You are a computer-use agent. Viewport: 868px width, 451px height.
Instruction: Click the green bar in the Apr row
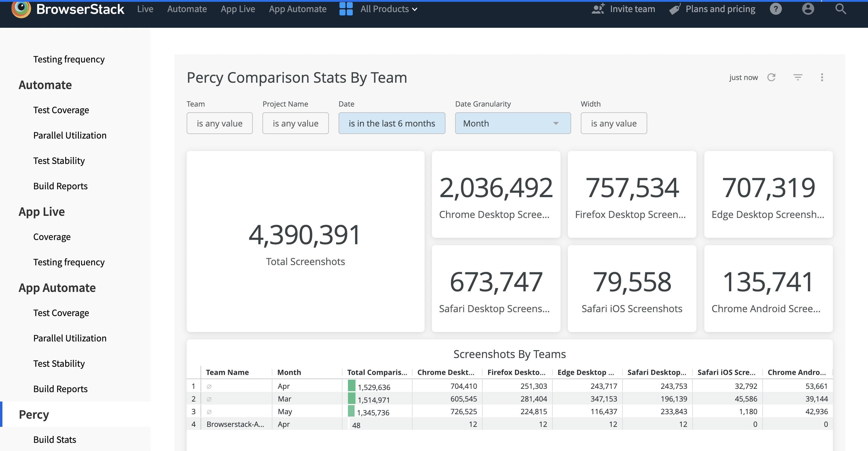tap(352, 386)
